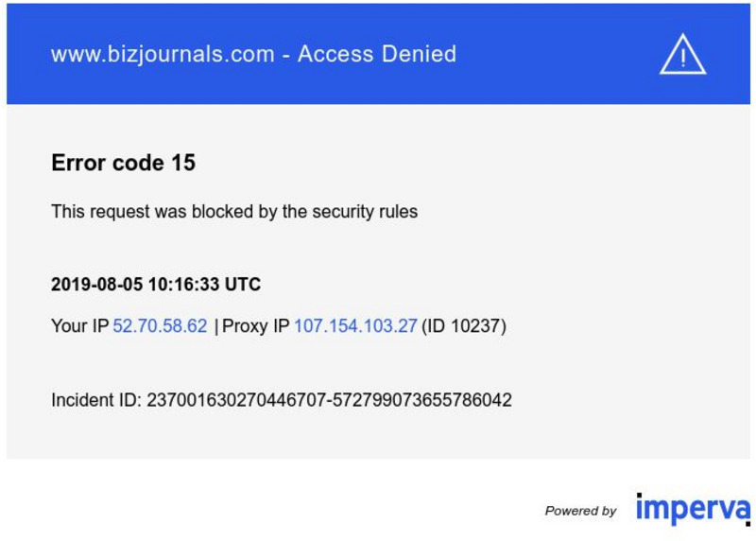The width and height of the screenshot is (756, 541).
Task: Open the 107.154.103.27 proxy IP link
Action: 355,326
